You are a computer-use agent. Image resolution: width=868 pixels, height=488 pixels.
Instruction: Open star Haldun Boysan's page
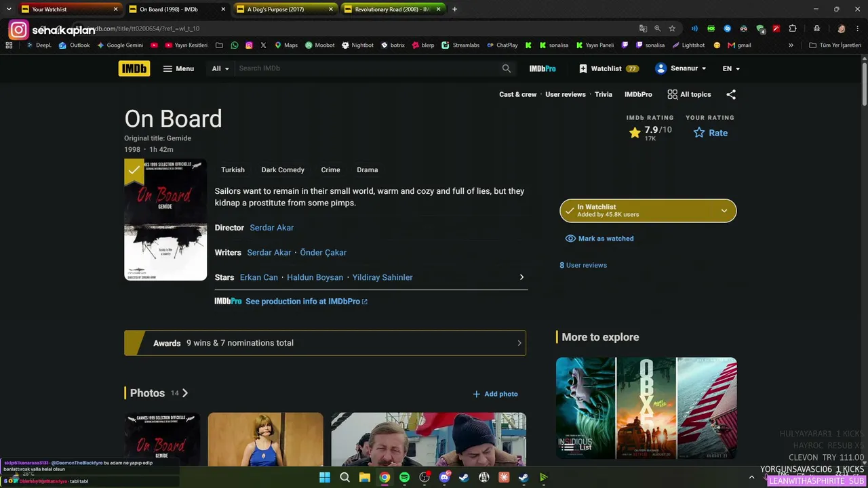pos(315,277)
